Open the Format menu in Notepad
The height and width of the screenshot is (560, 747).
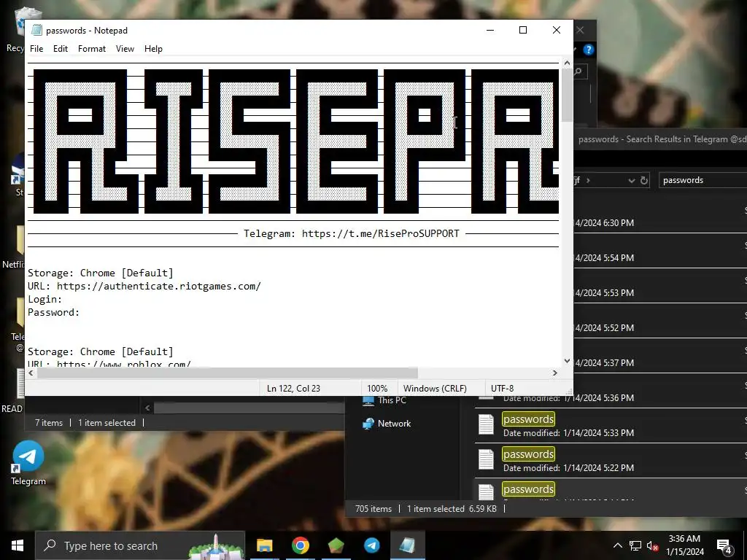(x=91, y=49)
